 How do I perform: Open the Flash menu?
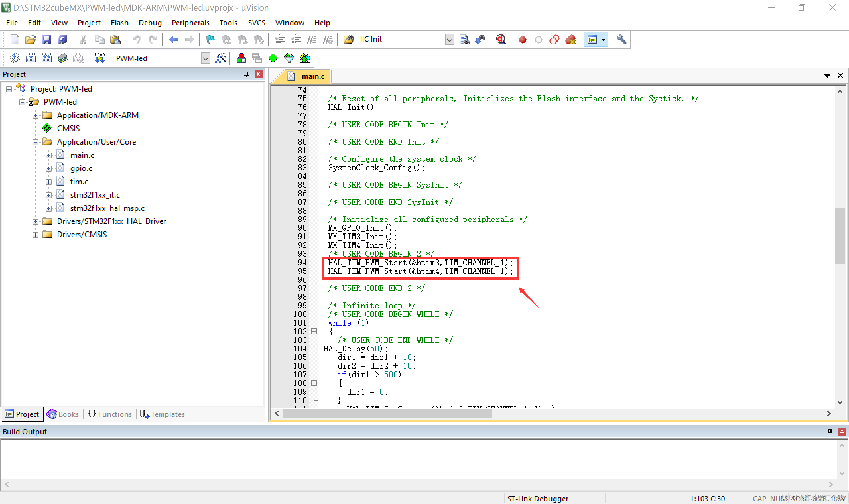click(x=119, y=23)
